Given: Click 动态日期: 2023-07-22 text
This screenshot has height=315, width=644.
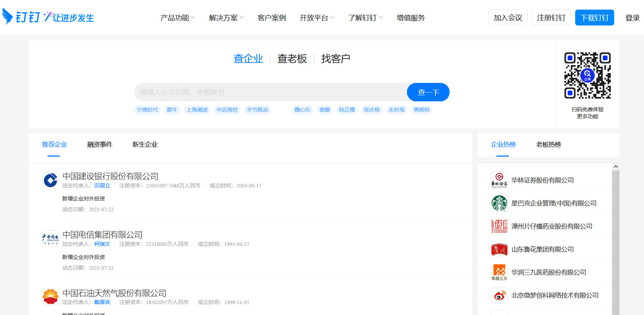Looking at the screenshot, I should coord(88,209).
